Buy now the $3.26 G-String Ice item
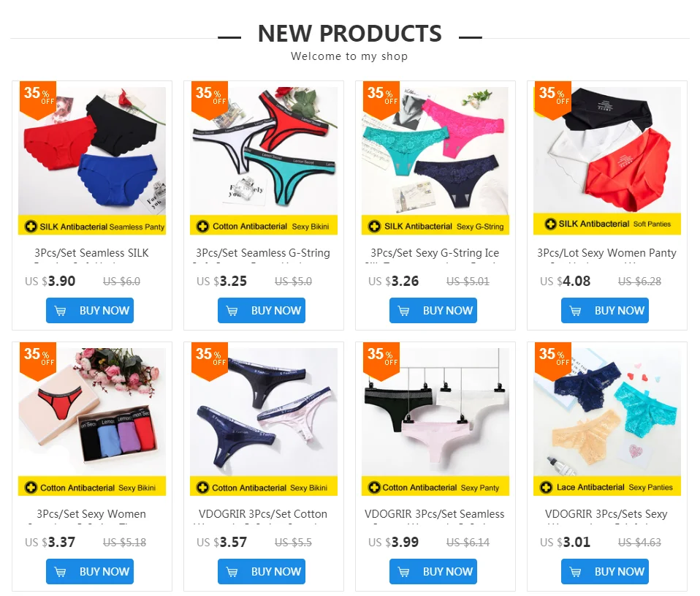700x596 pixels. click(x=433, y=311)
